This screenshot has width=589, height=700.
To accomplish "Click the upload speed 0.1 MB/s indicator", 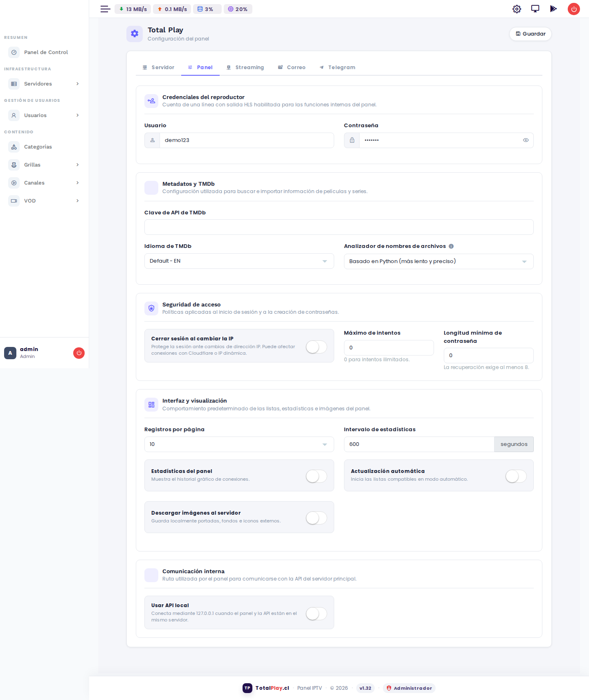I will pos(172,9).
